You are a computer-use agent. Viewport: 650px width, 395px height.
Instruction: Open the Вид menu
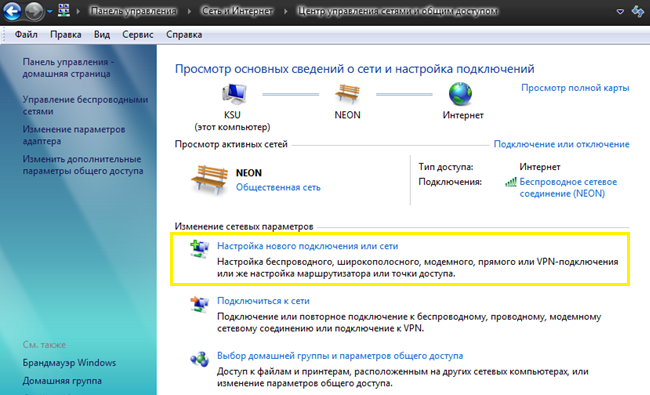pos(102,34)
